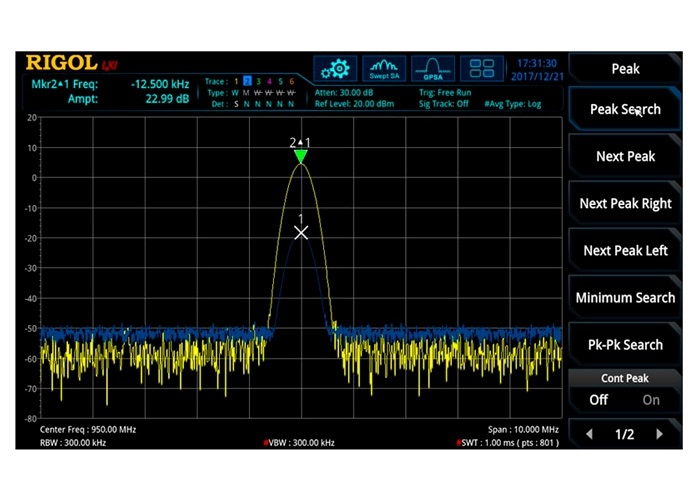Image resolution: width=699 pixels, height=500 pixels.
Task: Open the window layout grid icon
Action: coord(486,69)
